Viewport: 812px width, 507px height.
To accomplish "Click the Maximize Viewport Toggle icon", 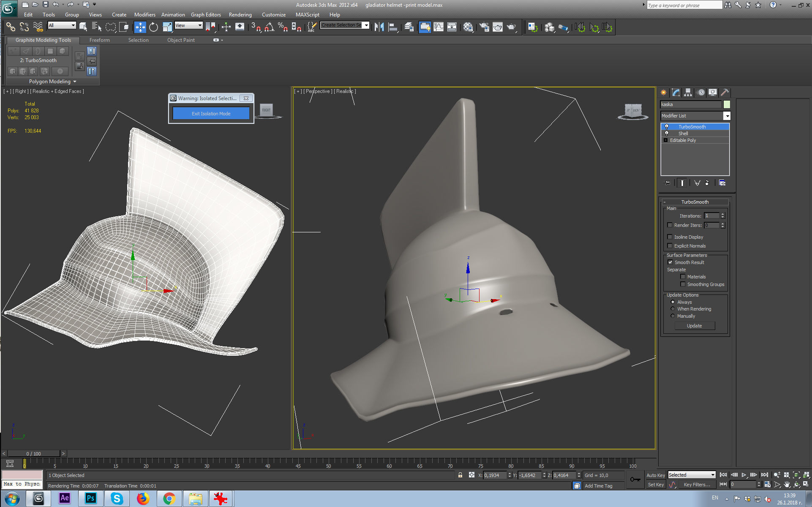I will point(806,485).
